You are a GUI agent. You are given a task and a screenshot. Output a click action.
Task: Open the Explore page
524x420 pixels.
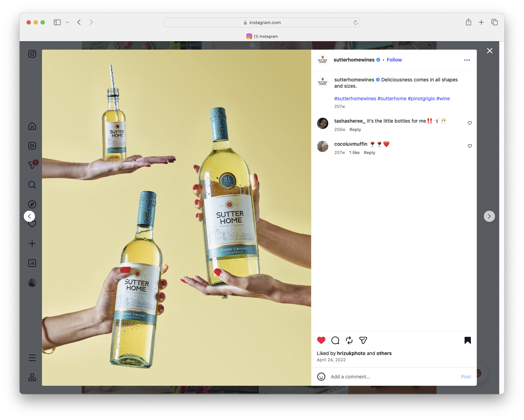click(x=32, y=204)
